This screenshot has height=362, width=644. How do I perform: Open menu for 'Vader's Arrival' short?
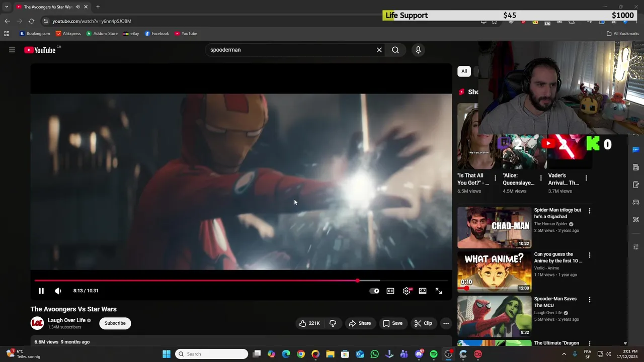pos(586,178)
